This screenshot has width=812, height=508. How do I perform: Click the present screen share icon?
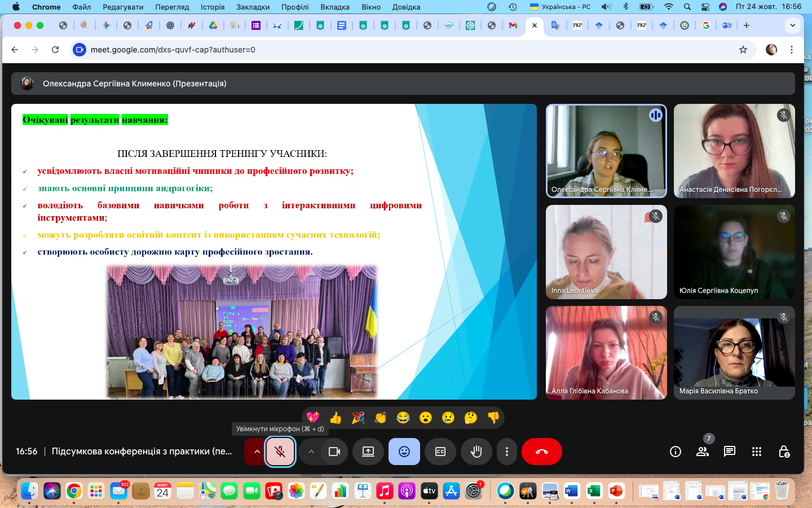(368, 452)
